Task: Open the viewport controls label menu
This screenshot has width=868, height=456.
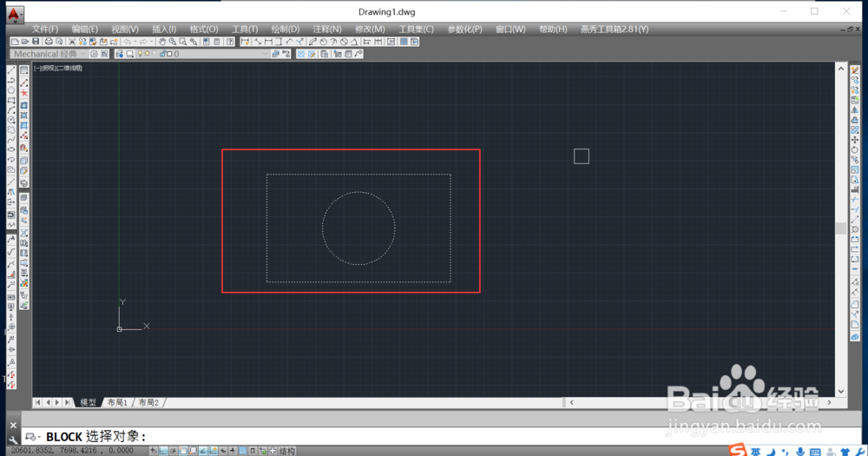Action: (x=58, y=68)
